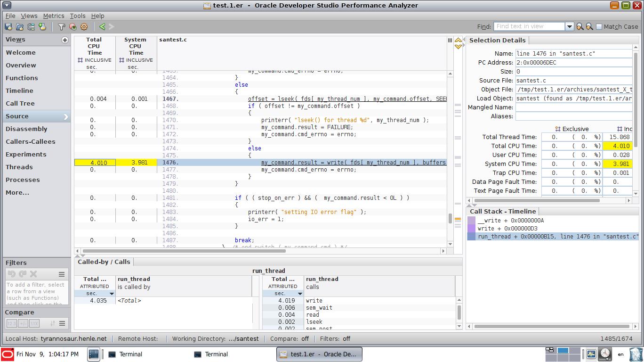Screen dimensions: 644x362
Task: Open the Metrics menu
Action: point(54,16)
